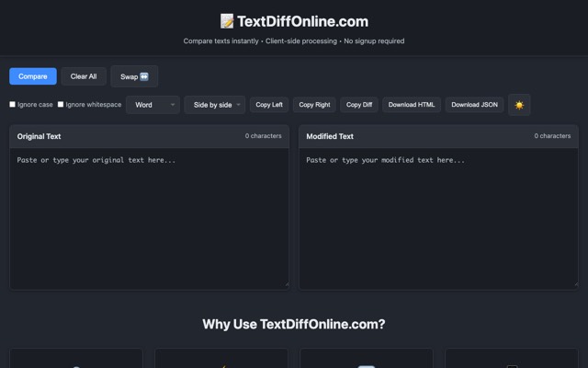Click the notepad logo icon in the header

click(227, 21)
